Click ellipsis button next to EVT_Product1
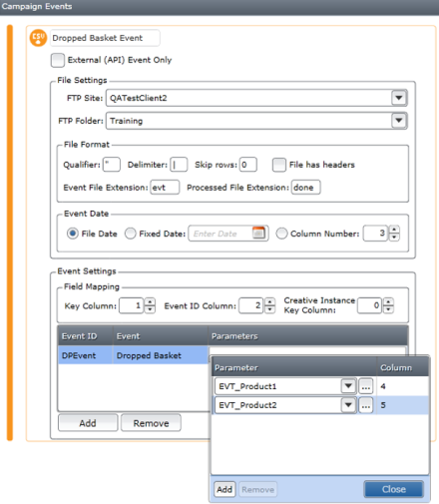Screen dimensions: 439x504 [x=365, y=386]
